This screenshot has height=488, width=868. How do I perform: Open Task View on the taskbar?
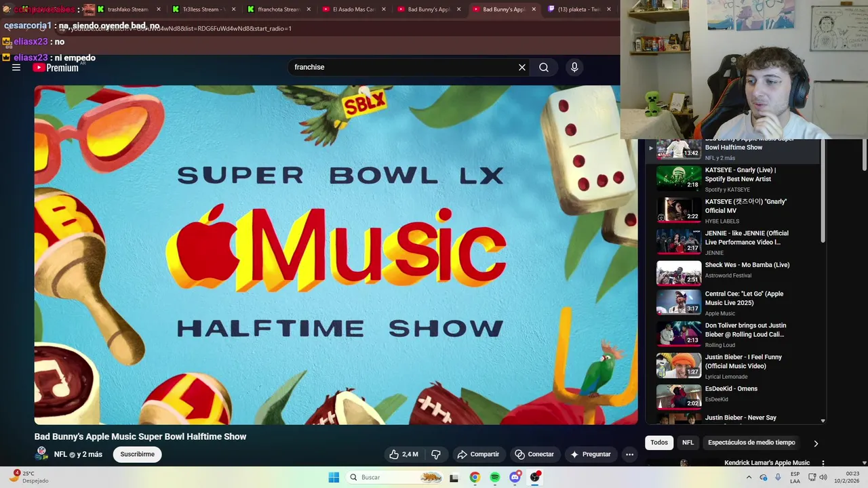click(454, 477)
